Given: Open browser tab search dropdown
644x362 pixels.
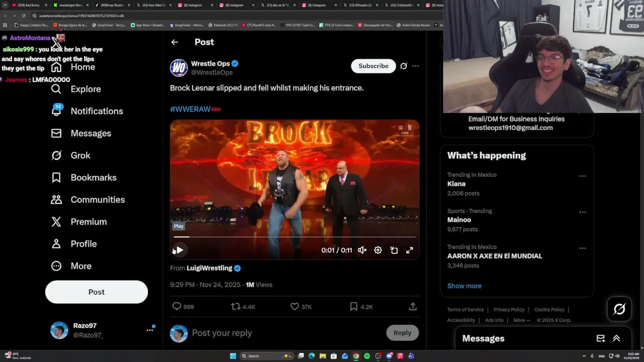Looking at the screenshot, I should coord(5,5).
